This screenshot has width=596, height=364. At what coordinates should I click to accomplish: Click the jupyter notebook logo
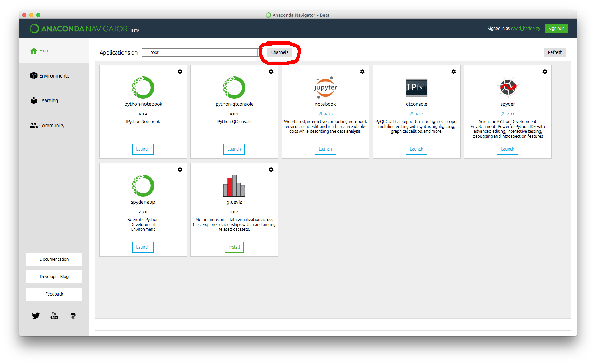click(326, 87)
